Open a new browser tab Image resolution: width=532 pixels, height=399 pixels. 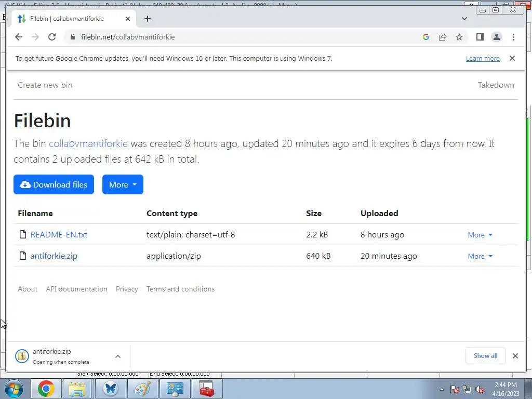point(147,19)
